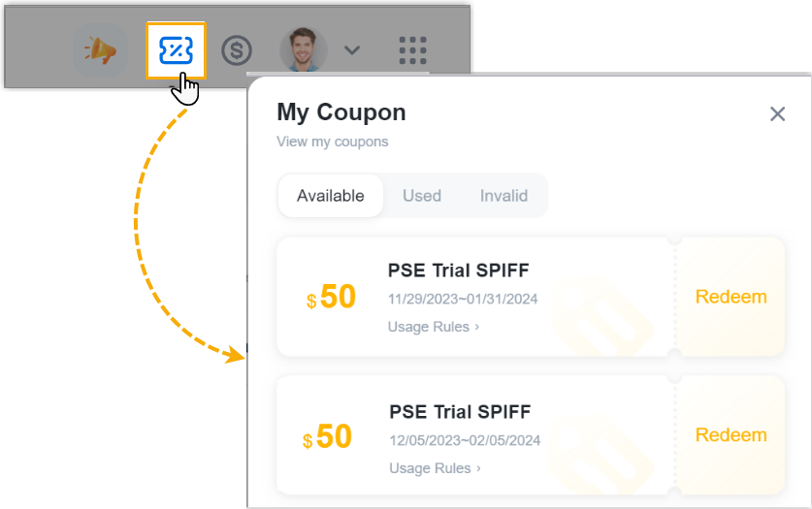Redeem the second PSE Trial SPIFF coupon
The width and height of the screenshot is (812, 509).
click(x=731, y=435)
